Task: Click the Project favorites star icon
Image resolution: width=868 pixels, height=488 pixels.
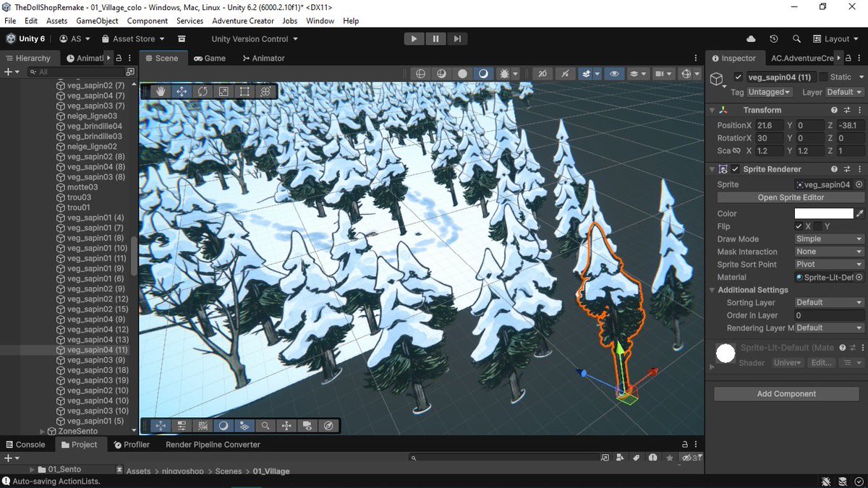Action: coord(669,458)
